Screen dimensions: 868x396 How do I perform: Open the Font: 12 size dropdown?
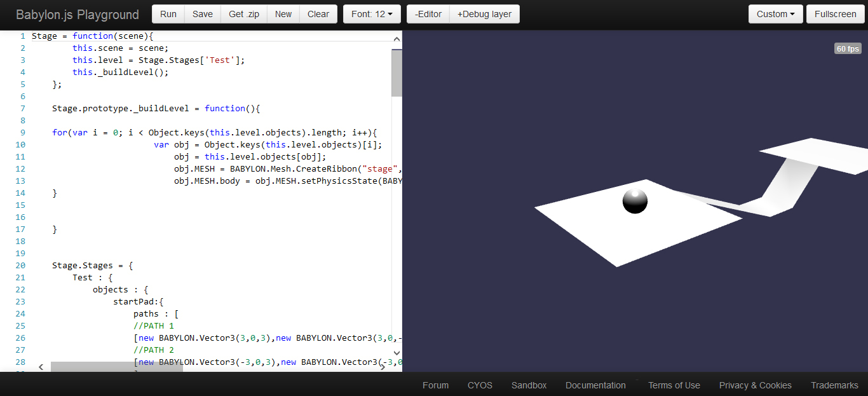point(372,14)
